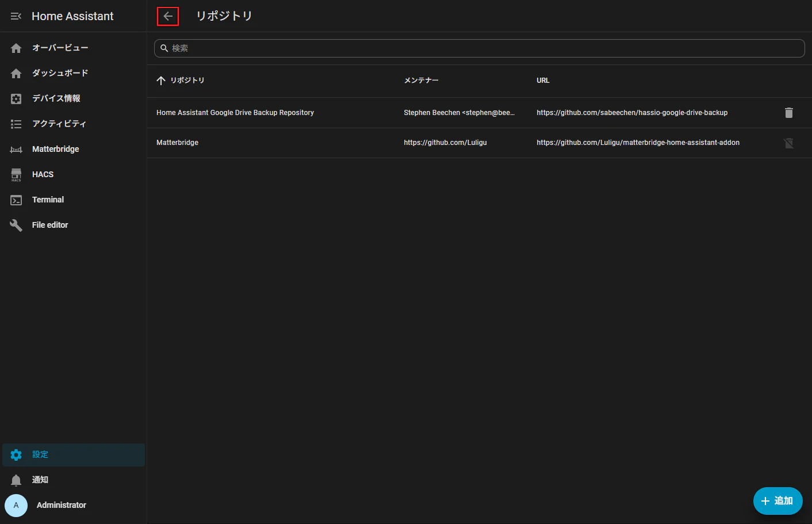
Task: Open ダッシュボード in the sidebar
Action: (x=74, y=74)
